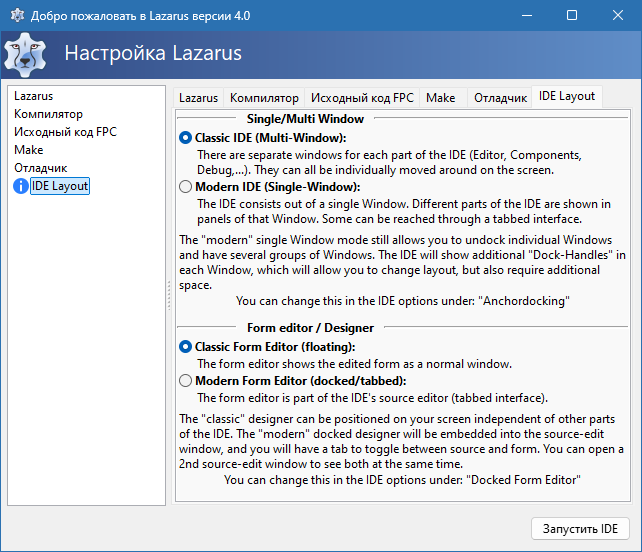Click the "Docked Form Editor" hint text line
The height and width of the screenshot is (552, 642).
[x=402, y=480]
